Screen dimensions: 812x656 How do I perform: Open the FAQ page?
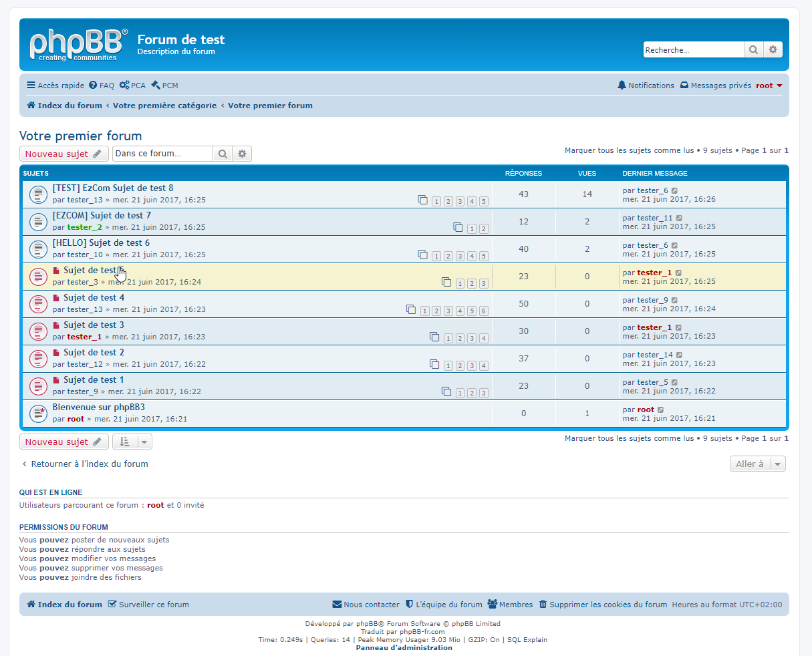click(x=102, y=86)
